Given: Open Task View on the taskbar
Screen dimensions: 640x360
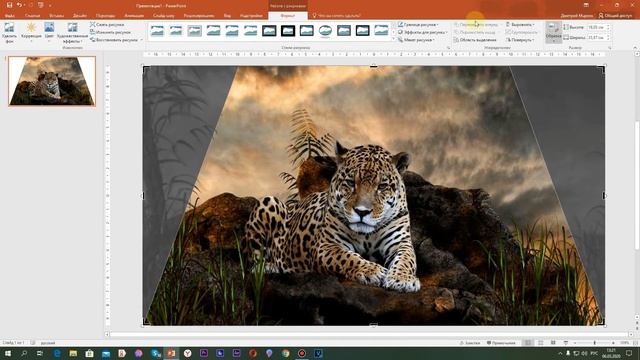Looking at the screenshot, I should point(40,353).
